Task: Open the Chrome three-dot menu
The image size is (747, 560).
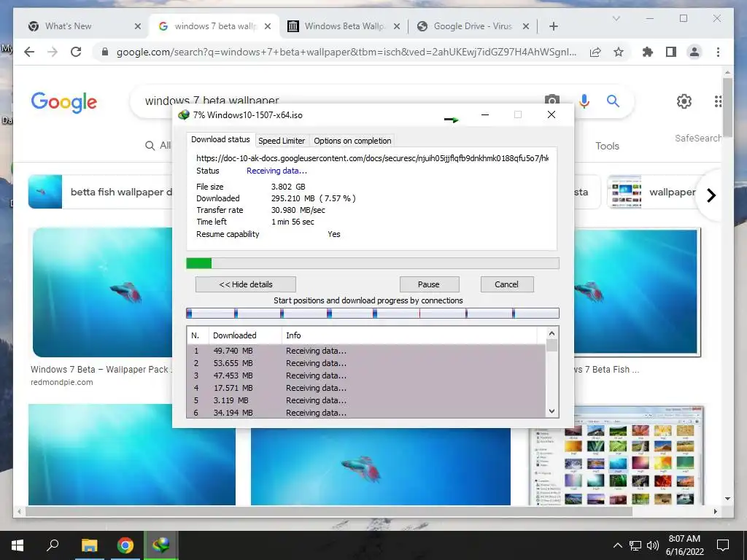Action: tap(718, 52)
